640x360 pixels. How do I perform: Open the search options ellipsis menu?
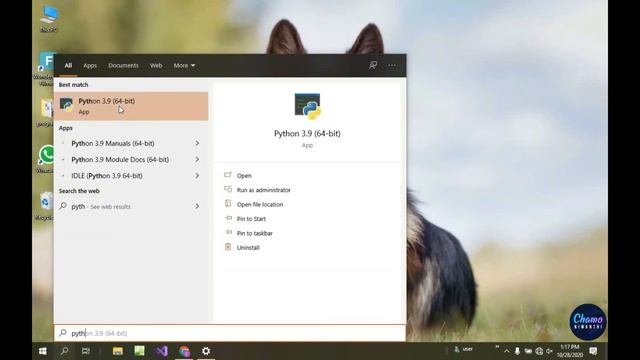tap(392, 65)
